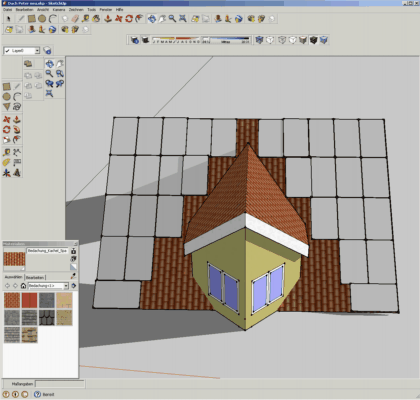The height and width of the screenshot is (400, 420).
Task: Pick the plain red metal roofing swatch
Action: tap(29, 300)
